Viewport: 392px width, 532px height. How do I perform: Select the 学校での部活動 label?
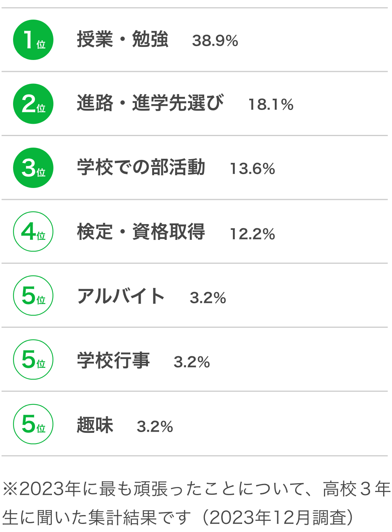[141, 167]
